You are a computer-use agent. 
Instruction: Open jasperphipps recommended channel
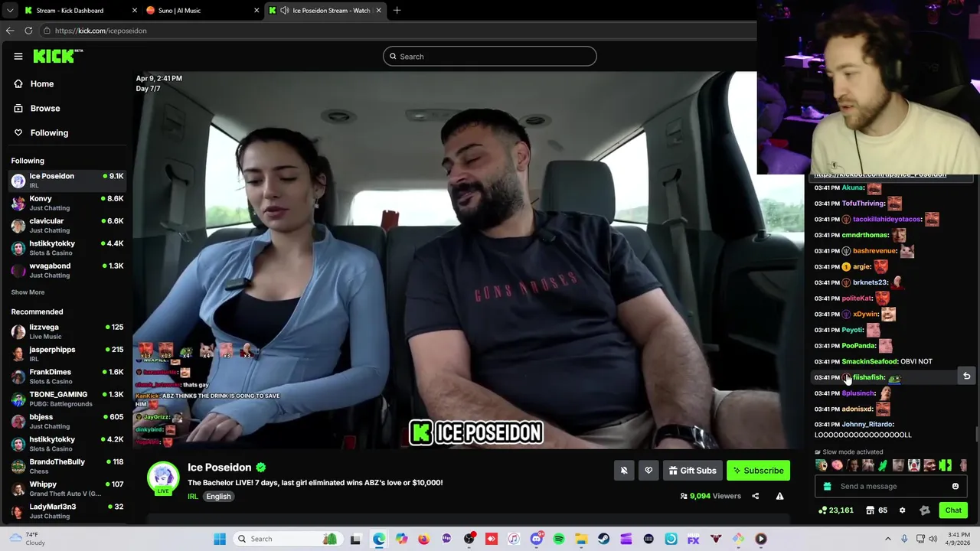[67, 354]
